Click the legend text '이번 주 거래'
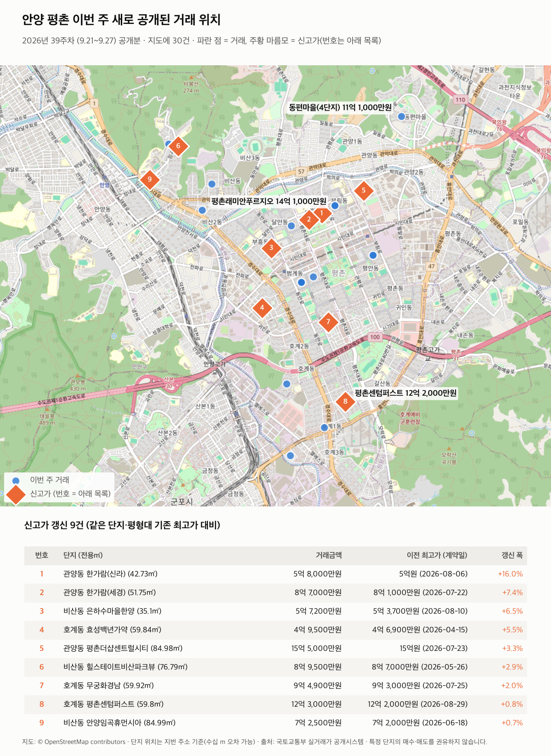The height and width of the screenshot is (756, 551). [50, 480]
